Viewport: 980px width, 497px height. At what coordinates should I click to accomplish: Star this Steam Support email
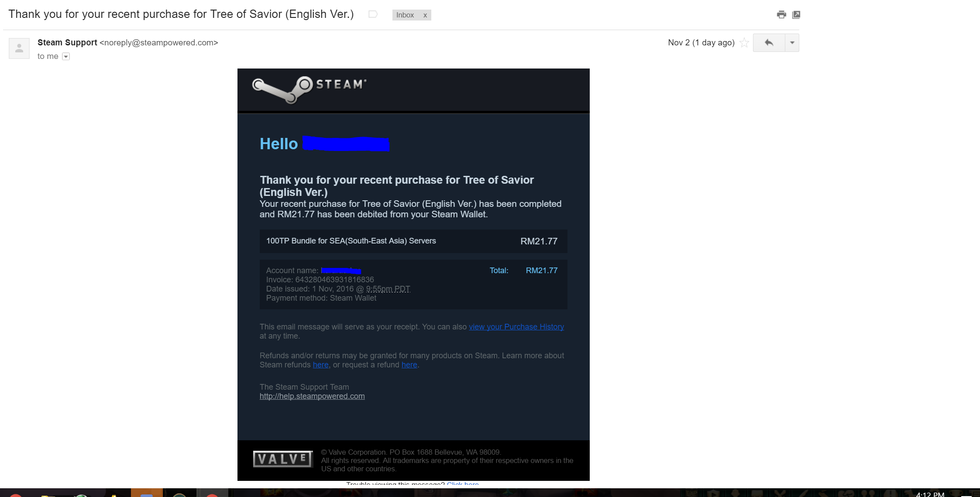click(744, 43)
